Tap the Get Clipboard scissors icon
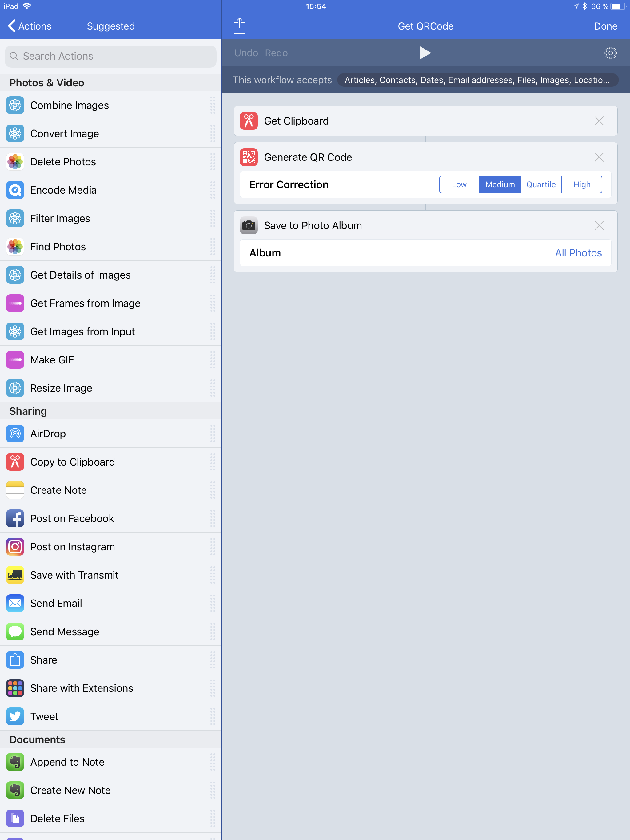630x840 pixels. click(249, 121)
